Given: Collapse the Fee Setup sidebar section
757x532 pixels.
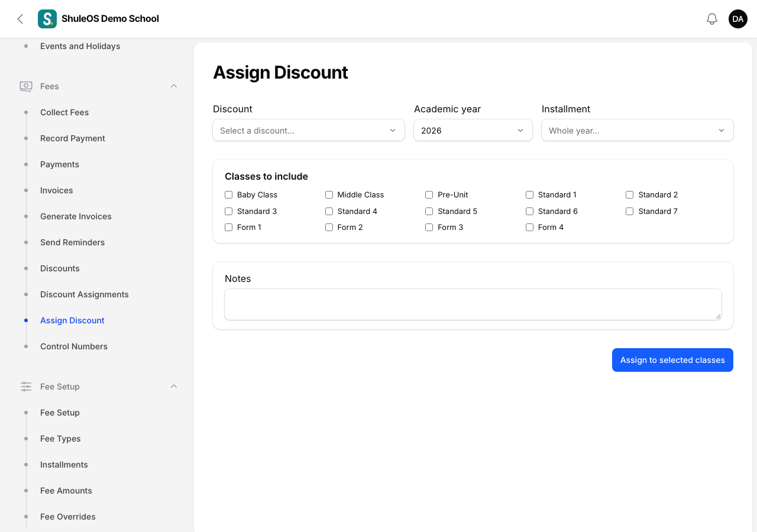Looking at the screenshot, I should coord(174,387).
